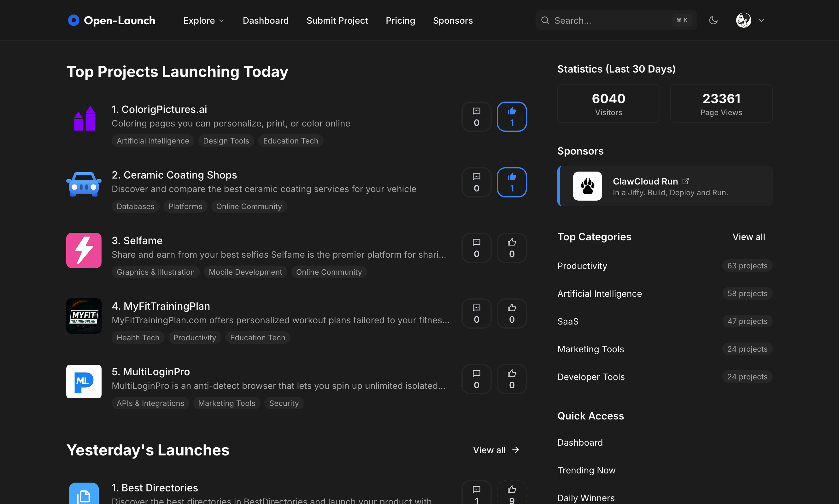This screenshot has width=839, height=504.
Task: Upvote the Selfame project
Action: pos(512,248)
